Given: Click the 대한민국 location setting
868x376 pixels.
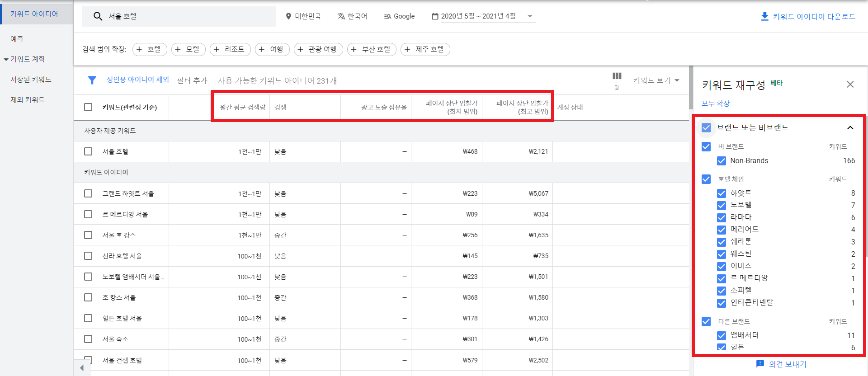Looking at the screenshot, I should (303, 16).
